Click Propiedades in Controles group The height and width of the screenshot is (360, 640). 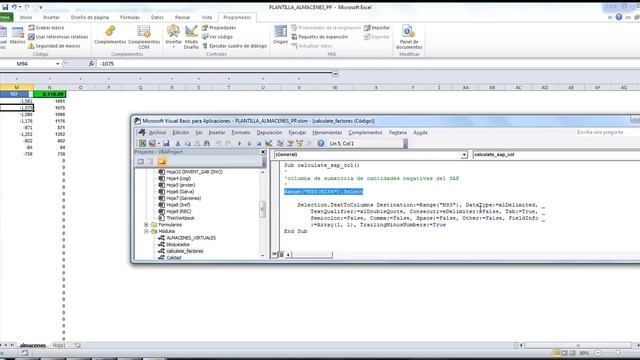coord(219,27)
